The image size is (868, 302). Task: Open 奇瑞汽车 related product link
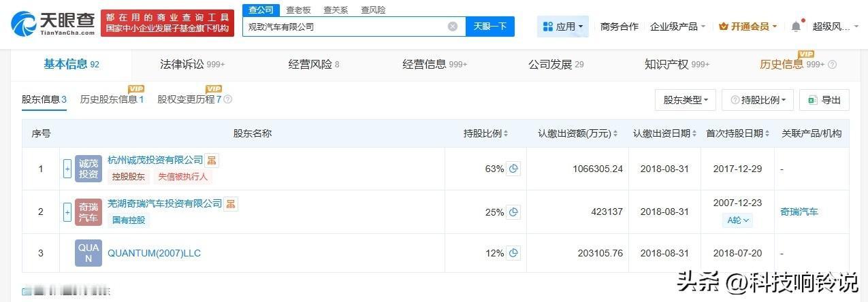tap(799, 212)
